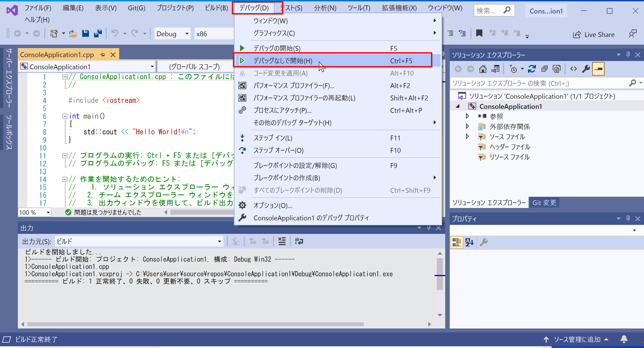Click the Show All Files icon in Solution Explorer
The width and height of the screenshot is (644, 348).
pos(557,69)
